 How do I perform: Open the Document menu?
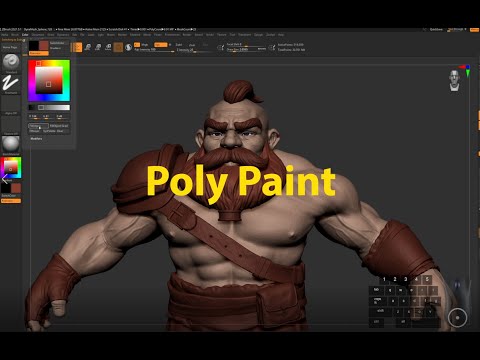[38, 35]
